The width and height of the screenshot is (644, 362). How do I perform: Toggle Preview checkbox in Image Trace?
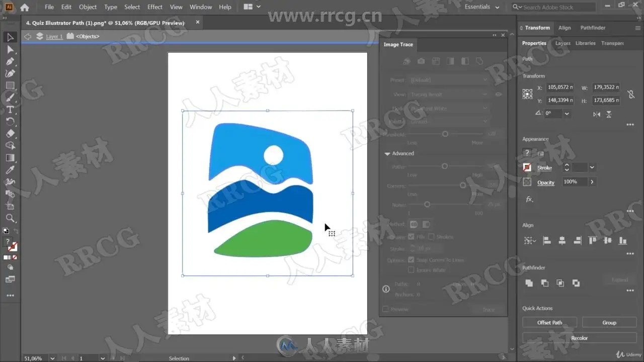click(x=385, y=309)
